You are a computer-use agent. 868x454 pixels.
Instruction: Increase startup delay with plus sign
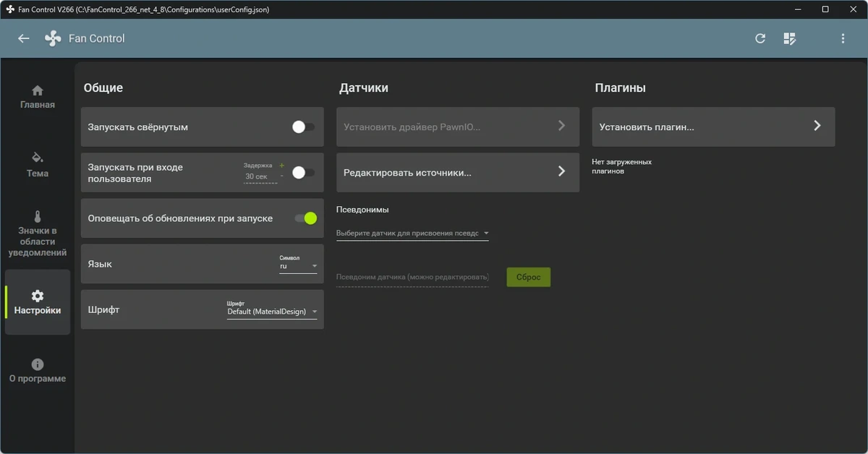coord(282,166)
